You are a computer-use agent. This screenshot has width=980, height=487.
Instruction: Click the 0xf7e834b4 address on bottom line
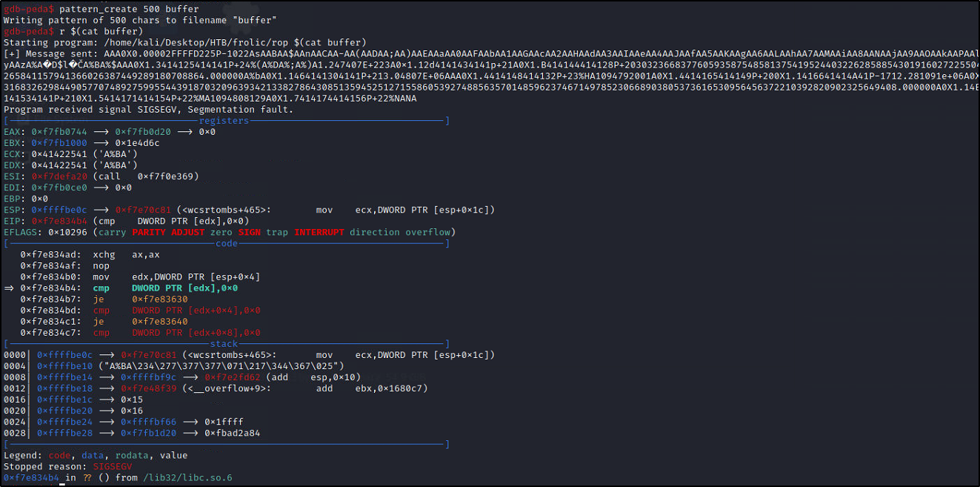(x=32, y=476)
